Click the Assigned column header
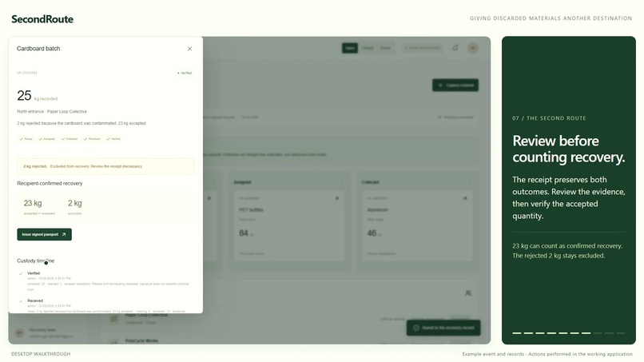The width and height of the screenshot is (644, 362). (242, 182)
